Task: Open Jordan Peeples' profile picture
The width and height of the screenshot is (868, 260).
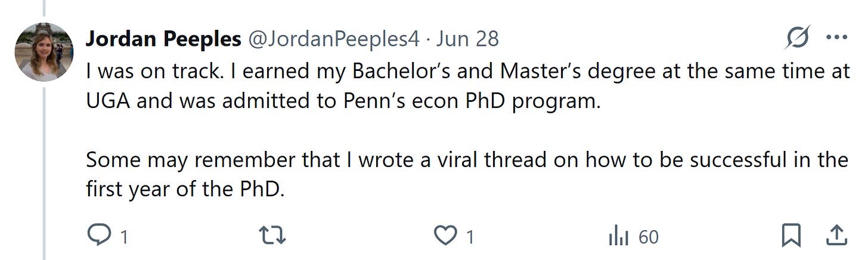Action: click(x=44, y=52)
